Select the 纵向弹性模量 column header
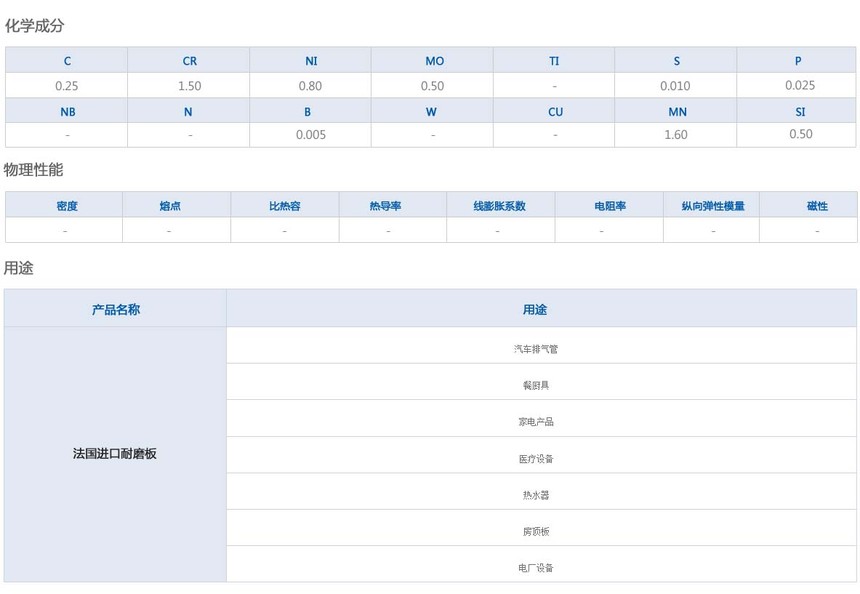This screenshot has height=594, width=860. (x=713, y=206)
